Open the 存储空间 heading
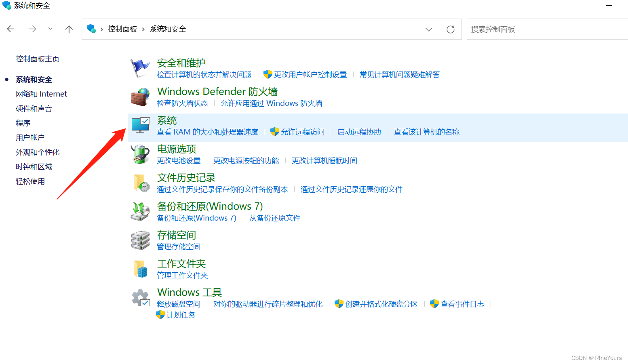This screenshot has height=364, width=628. [x=177, y=235]
